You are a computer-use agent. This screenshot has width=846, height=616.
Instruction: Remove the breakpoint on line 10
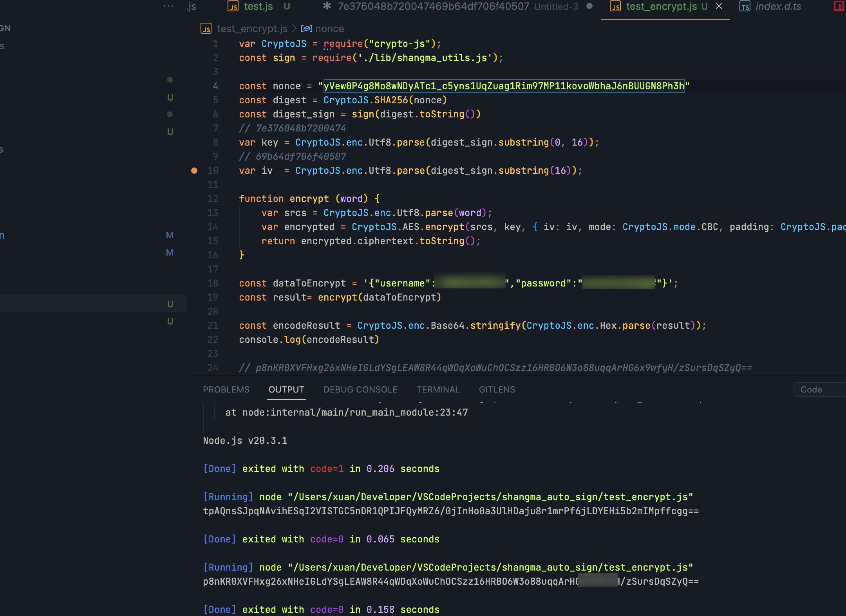[194, 171]
